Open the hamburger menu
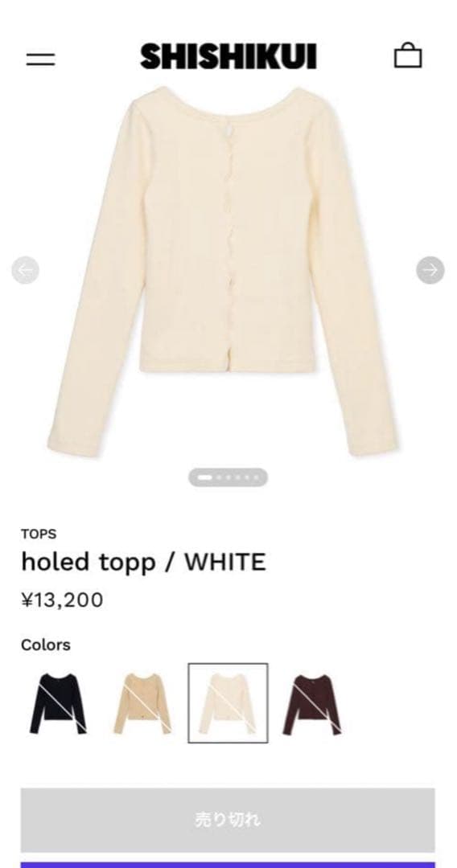Image resolution: width=457 pixels, height=868 pixels. (x=40, y=59)
